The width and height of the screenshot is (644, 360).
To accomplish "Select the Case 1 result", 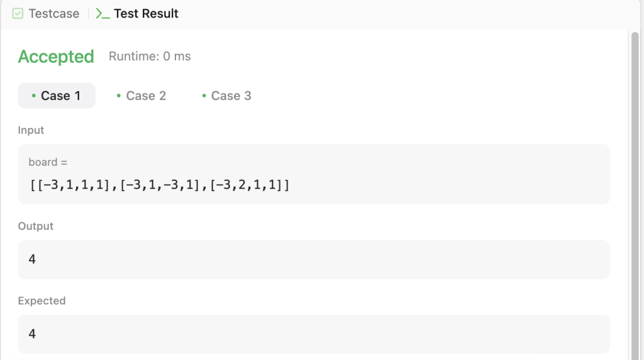I will [57, 95].
